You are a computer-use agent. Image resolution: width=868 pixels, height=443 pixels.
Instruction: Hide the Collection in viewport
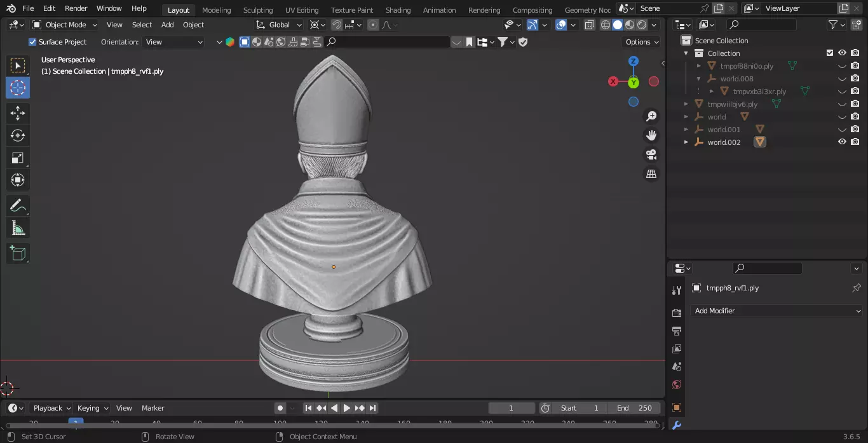click(x=842, y=53)
